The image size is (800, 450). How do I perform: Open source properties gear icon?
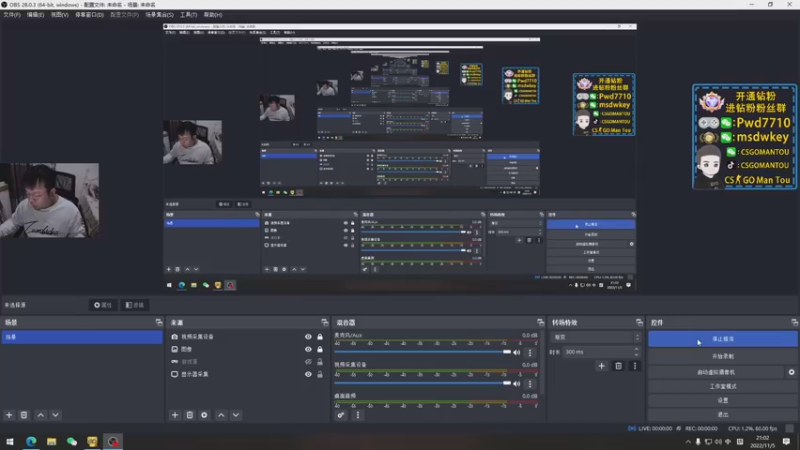(x=205, y=415)
